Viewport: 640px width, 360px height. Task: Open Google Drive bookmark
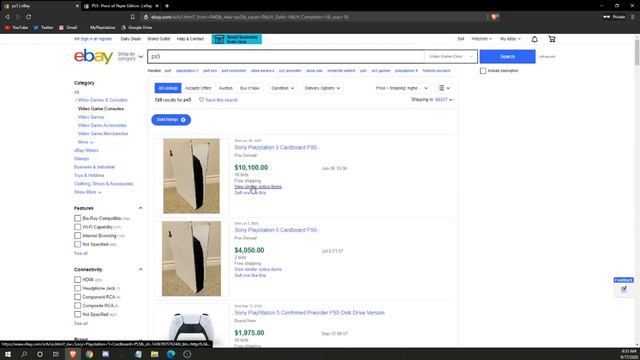(136, 27)
